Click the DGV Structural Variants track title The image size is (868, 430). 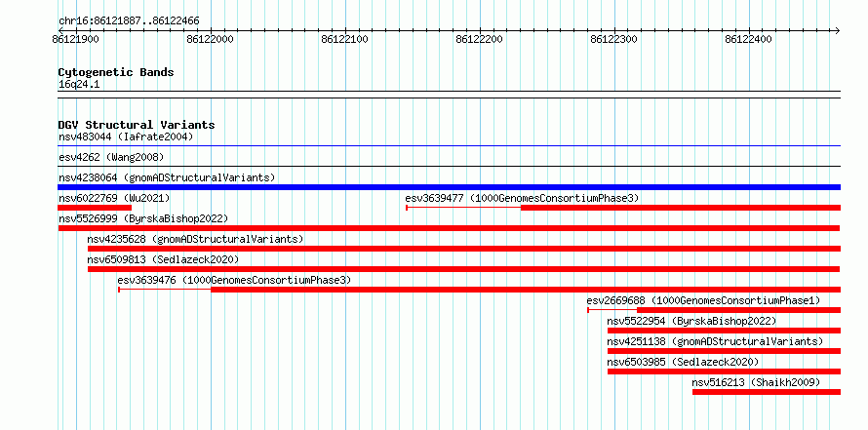[x=137, y=125]
